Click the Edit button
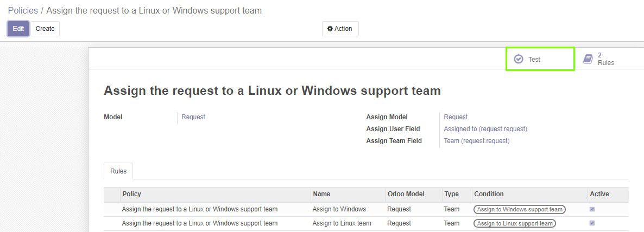644x232 pixels. [18, 29]
